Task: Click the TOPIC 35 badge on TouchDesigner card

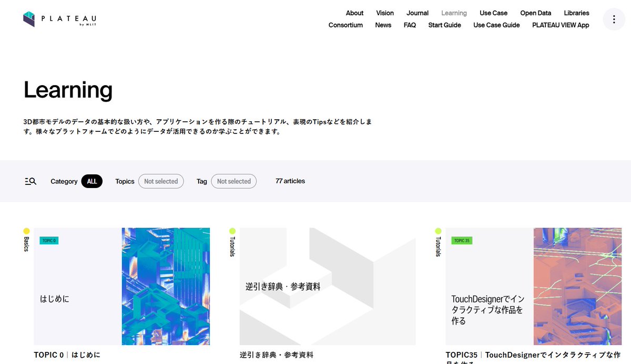Action: click(x=462, y=240)
